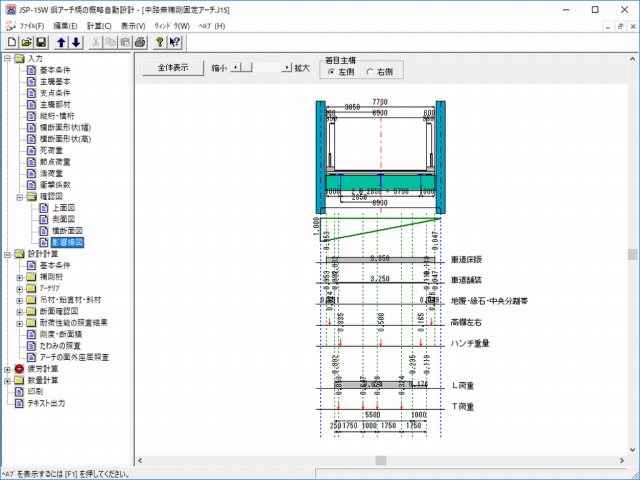Click the Print toolbar icon
This screenshot has width=640, height=480.
[140, 42]
